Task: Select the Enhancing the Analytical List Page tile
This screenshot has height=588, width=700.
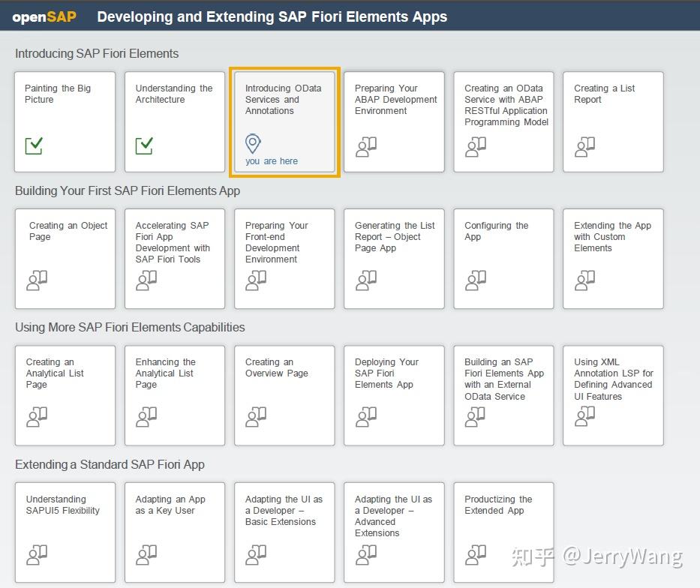Action: click(175, 395)
